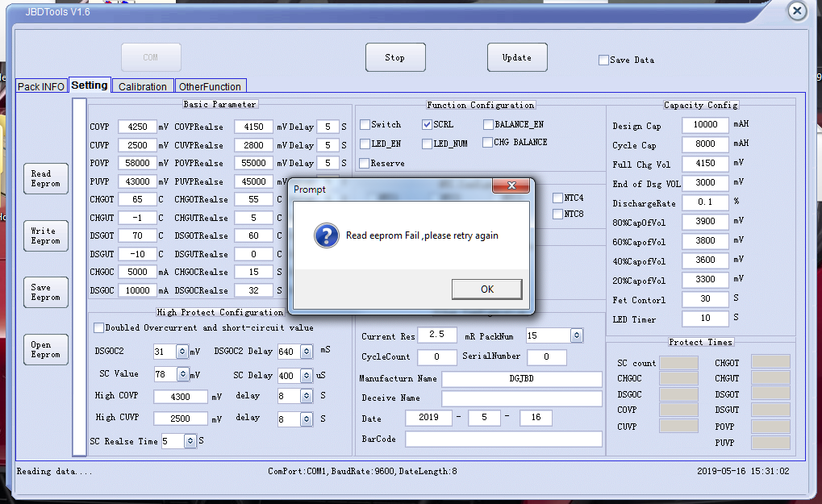Click the Update button
The height and width of the screenshot is (504, 822).
click(x=517, y=58)
